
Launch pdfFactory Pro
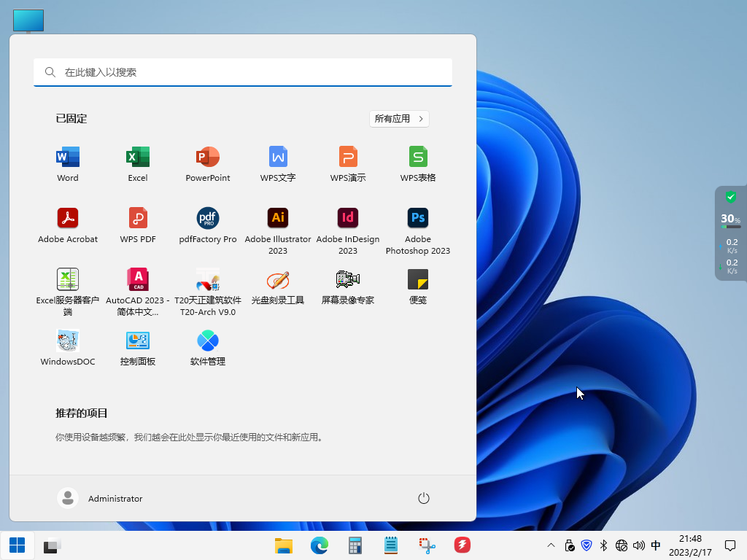click(208, 226)
